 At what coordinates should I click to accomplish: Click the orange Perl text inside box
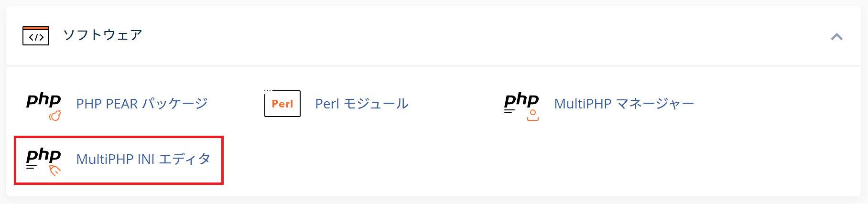click(282, 104)
